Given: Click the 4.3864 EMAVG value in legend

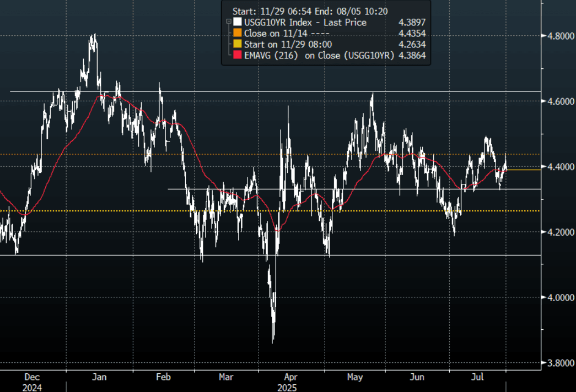Looking at the screenshot, I should coord(413,56).
